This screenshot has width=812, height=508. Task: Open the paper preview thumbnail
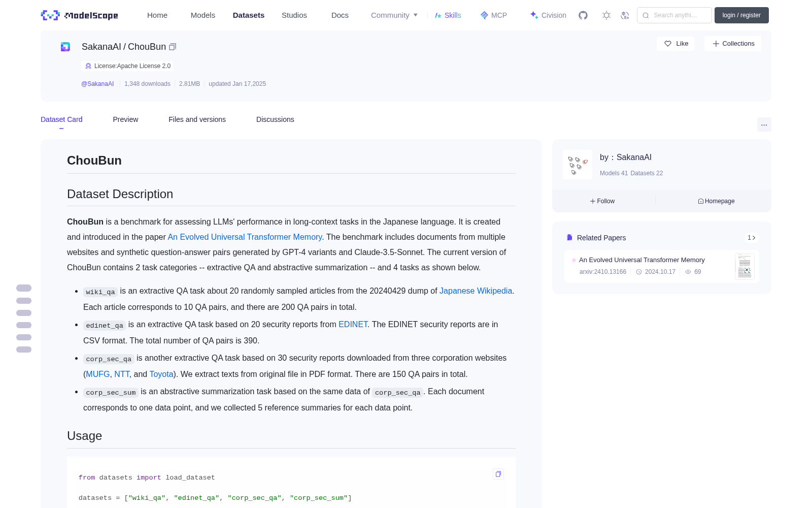click(x=745, y=266)
